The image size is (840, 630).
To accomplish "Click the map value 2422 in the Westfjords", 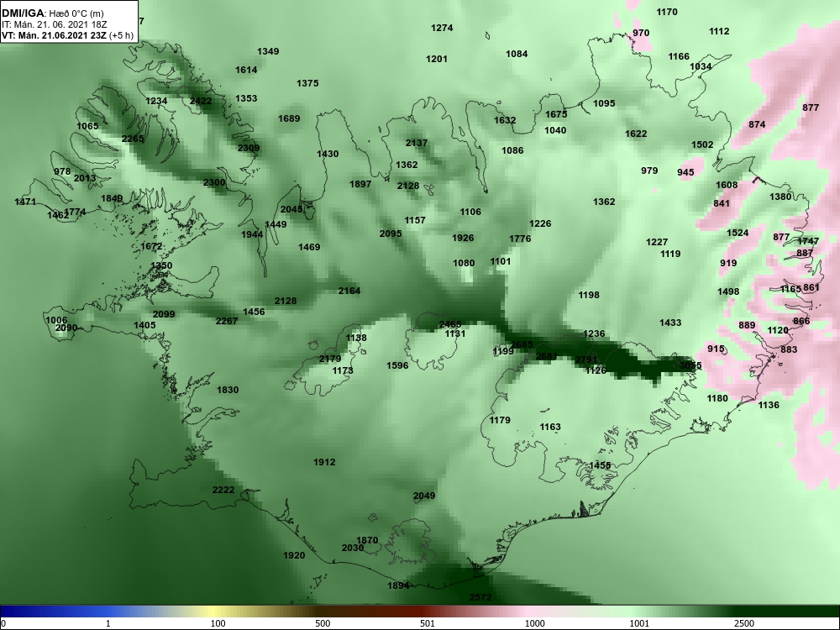I will pos(201,101).
